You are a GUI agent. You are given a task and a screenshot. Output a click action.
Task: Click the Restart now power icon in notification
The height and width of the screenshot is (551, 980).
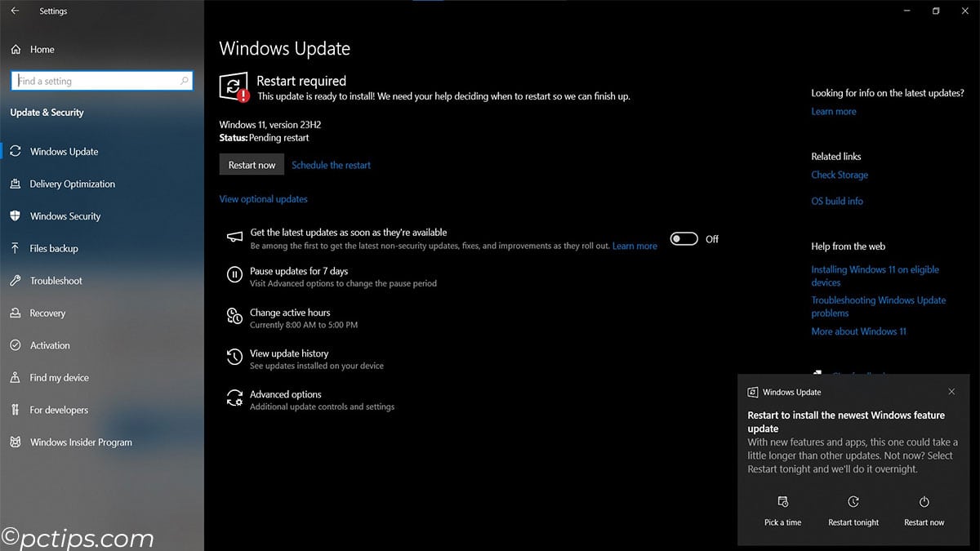pyautogui.click(x=924, y=502)
